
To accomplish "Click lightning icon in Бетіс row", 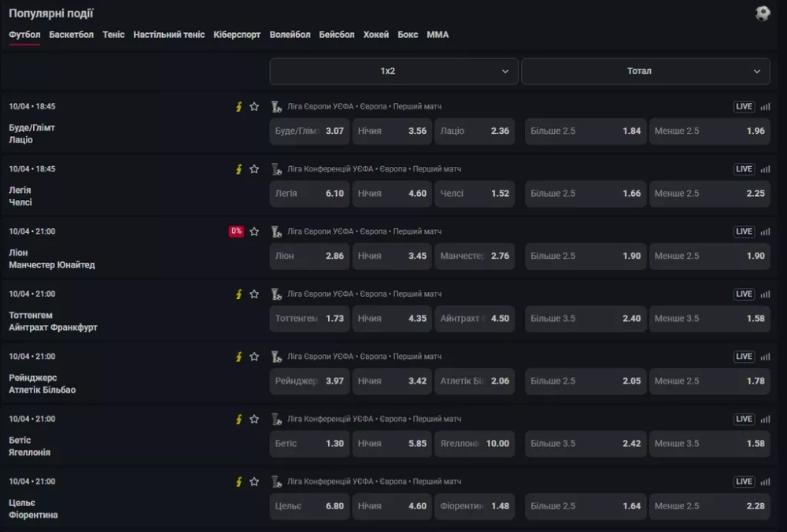I will 239,419.
